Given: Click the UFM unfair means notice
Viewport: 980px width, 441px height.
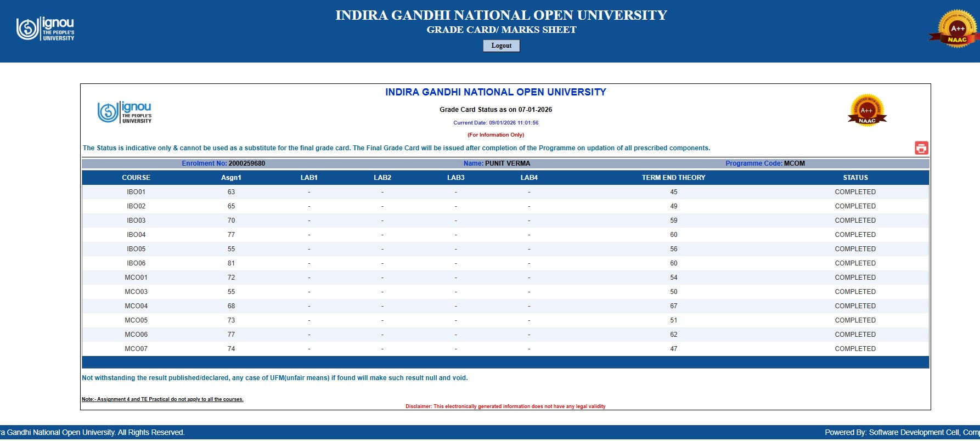Looking at the screenshot, I should [275, 378].
